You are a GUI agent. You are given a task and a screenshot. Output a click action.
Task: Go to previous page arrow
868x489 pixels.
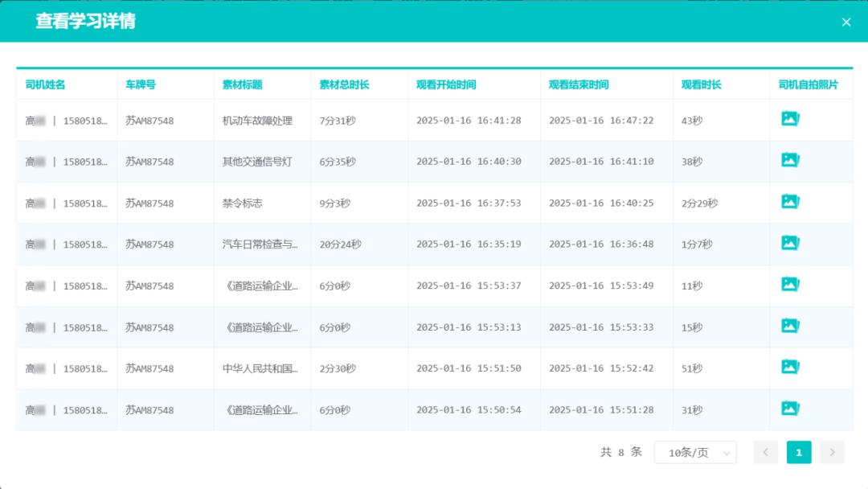[x=766, y=453]
